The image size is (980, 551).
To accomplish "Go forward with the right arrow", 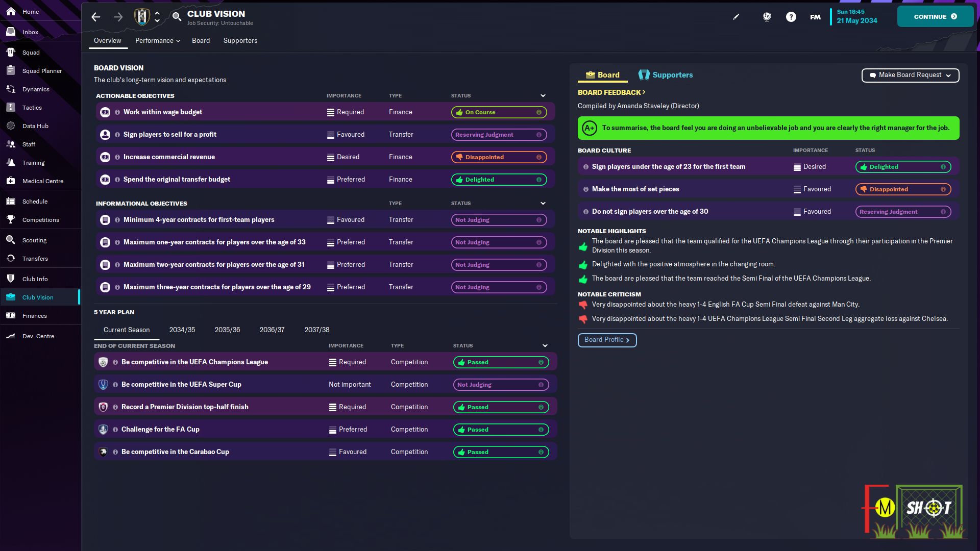I will (118, 17).
